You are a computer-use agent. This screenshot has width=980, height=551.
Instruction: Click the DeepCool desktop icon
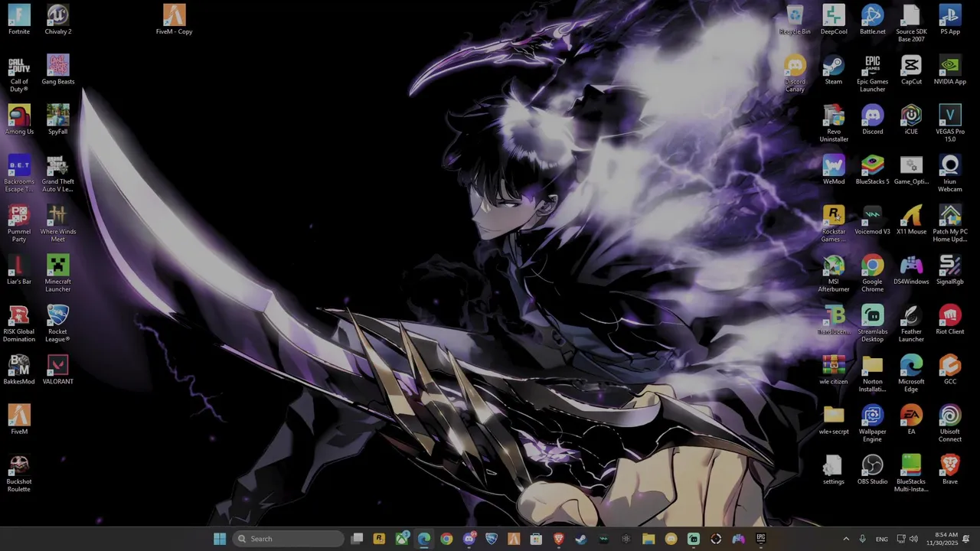pos(834,20)
